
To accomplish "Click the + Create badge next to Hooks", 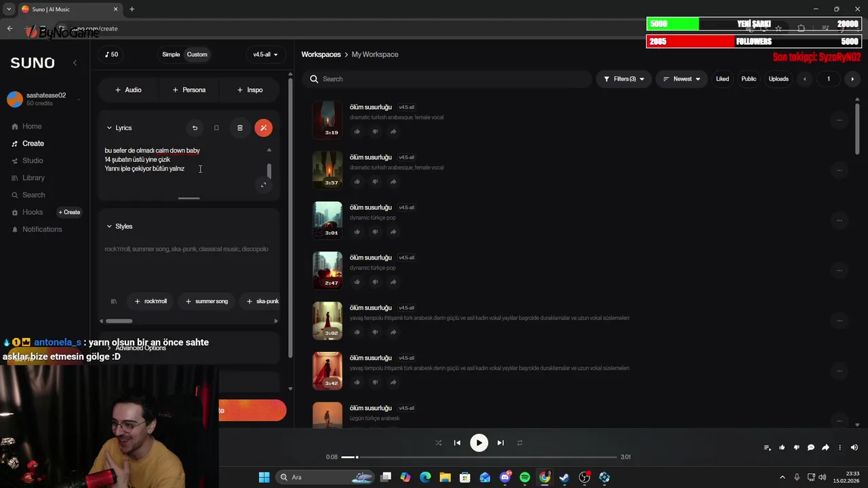I will click(x=69, y=212).
